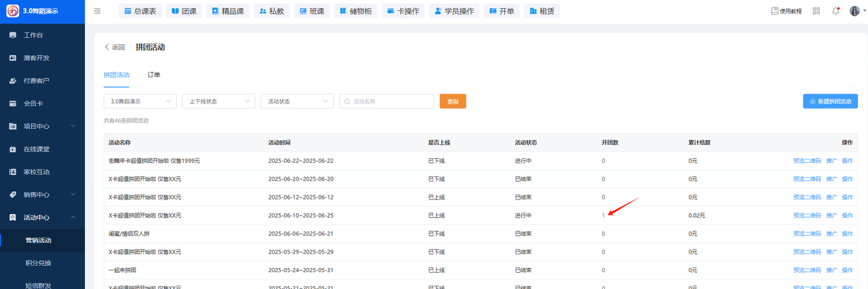Click the hamburger menu collapse icon
Image resolution: width=868 pixels, height=289 pixels.
[x=98, y=11]
